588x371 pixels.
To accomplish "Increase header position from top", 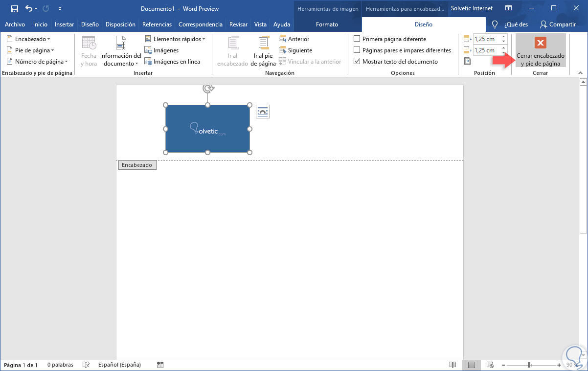I will 504,37.
